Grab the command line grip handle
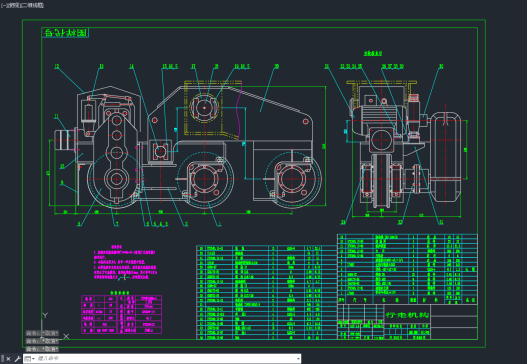Image resolution: width=527 pixels, height=364 pixels. click(3, 359)
